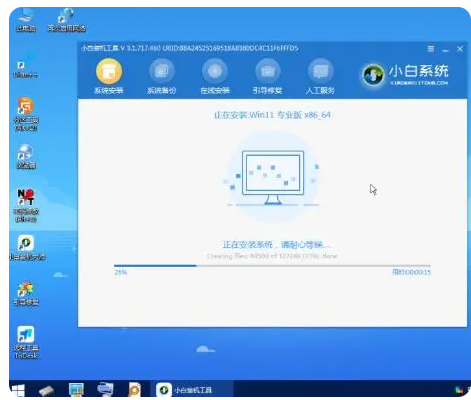Screen dimensions: 471x400
Task: Open the 引导修复 boot repair tab
Action: 267,77
